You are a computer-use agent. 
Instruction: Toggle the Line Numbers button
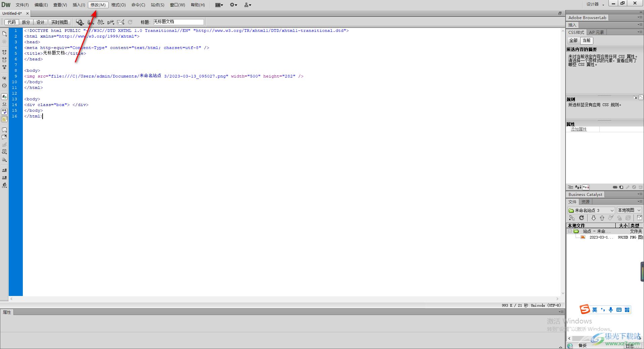click(x=4, y=97)
